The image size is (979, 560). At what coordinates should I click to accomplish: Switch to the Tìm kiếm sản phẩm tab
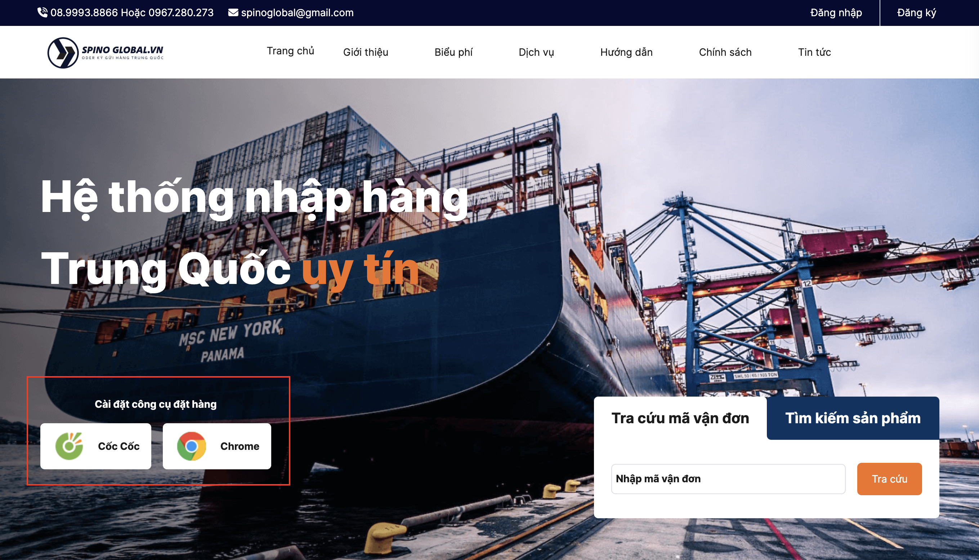[853, 418]
